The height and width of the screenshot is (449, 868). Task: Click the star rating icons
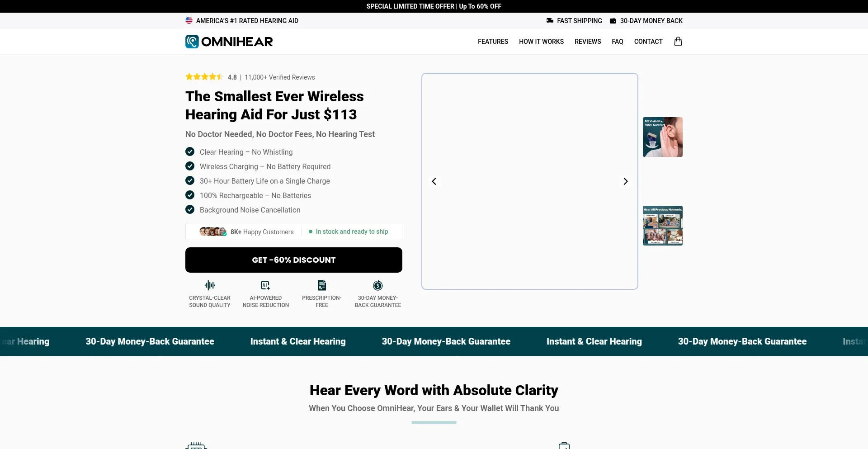pos(204,77)
